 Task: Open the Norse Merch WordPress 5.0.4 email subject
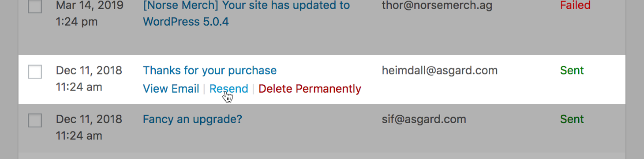(x=246, y=13)
